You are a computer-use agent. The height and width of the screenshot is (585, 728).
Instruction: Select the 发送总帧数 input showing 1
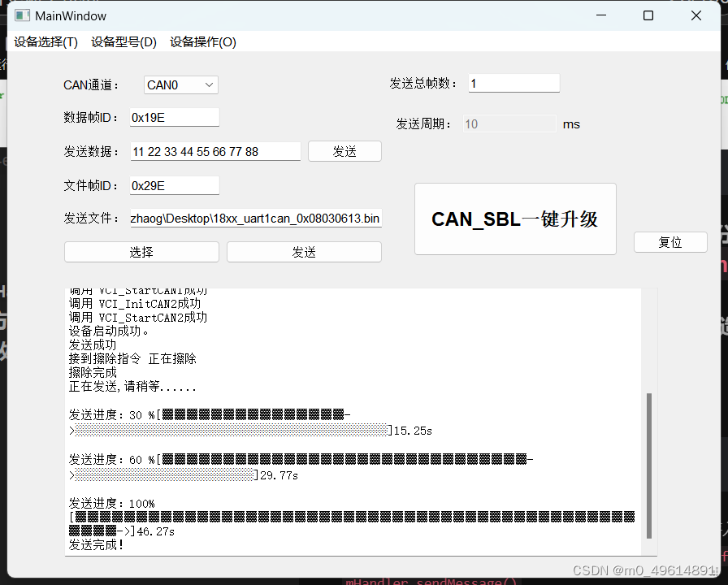513,83
